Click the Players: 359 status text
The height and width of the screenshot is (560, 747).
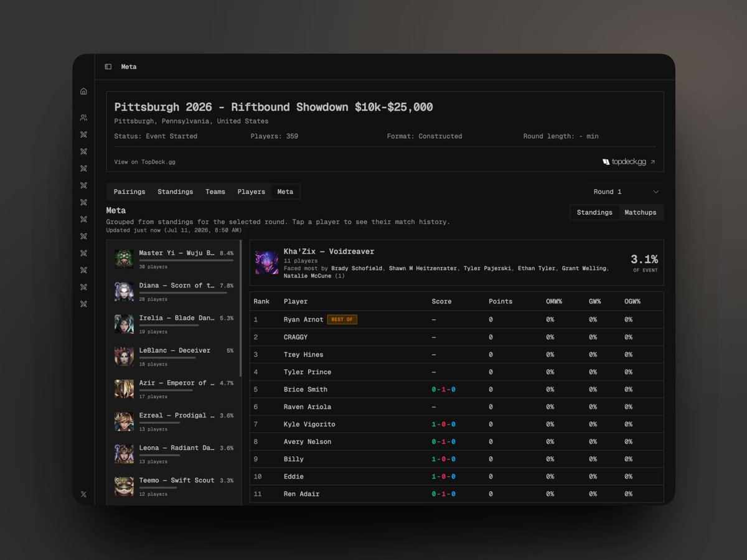[x=275, y=136]
